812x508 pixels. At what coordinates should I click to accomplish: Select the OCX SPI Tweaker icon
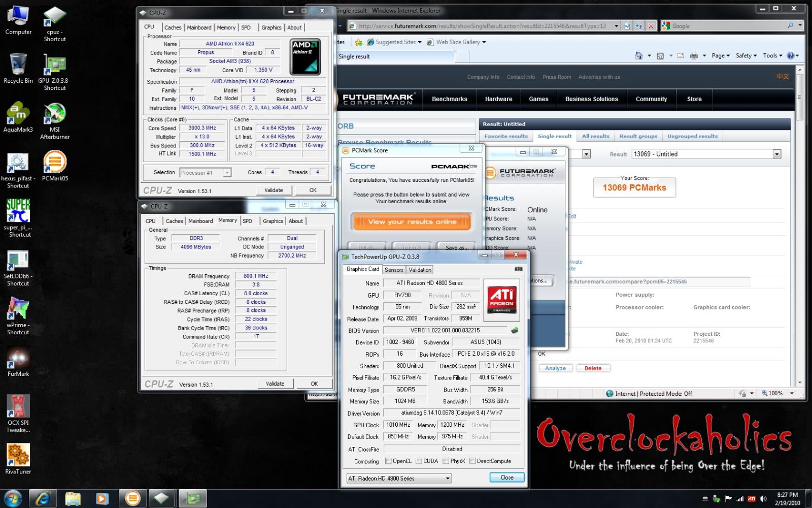point(18,414)
